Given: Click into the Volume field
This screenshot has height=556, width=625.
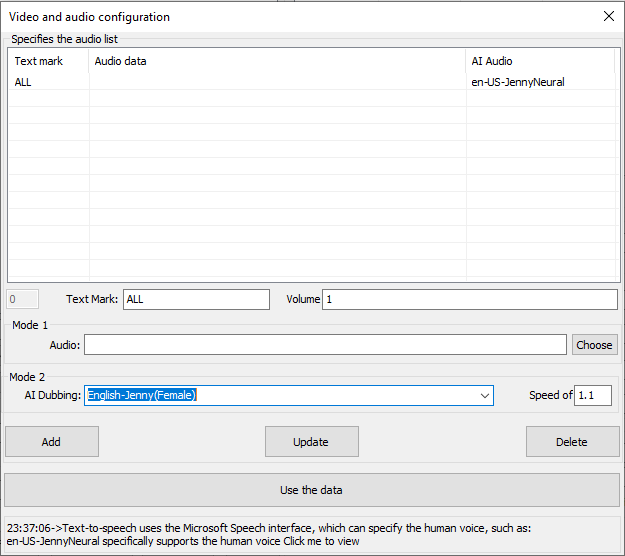Looking at the screenshot, I should tap(469, 299).
